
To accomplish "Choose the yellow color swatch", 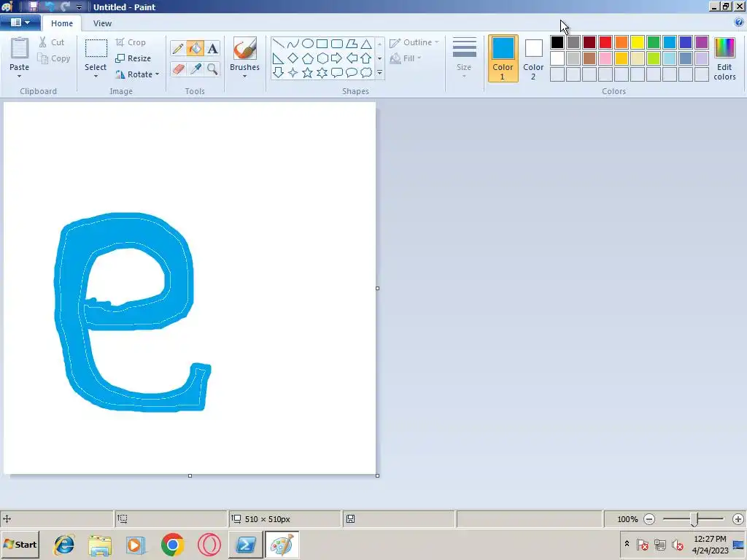I will point(638,42).
